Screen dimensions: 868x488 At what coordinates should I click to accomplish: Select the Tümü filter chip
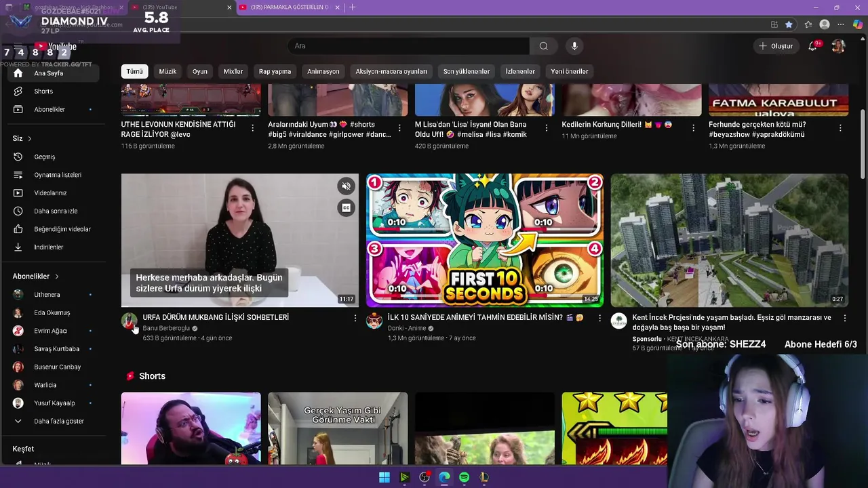tap(134, 71)
